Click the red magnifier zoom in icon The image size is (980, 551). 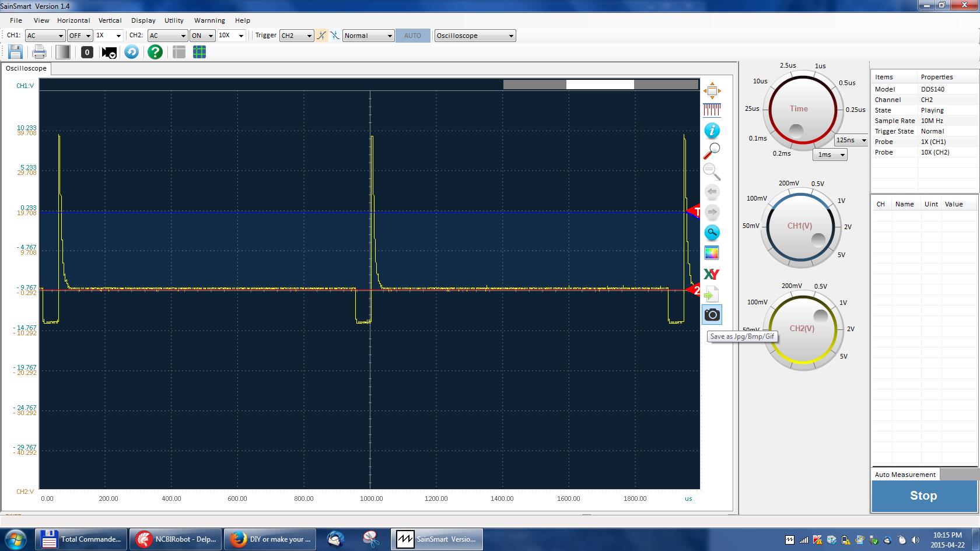(x=712, y=151)
